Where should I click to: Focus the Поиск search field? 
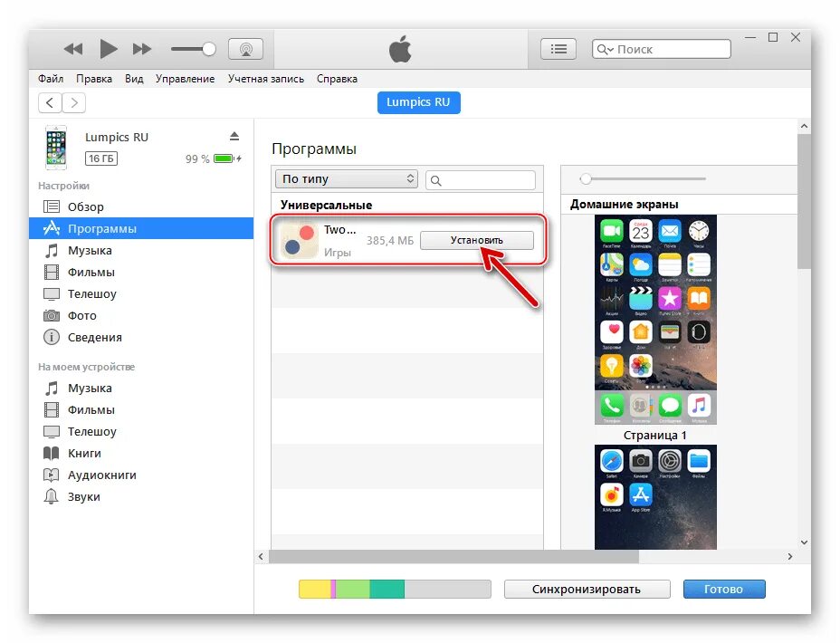pyautogui.click(x=662, y=49)
